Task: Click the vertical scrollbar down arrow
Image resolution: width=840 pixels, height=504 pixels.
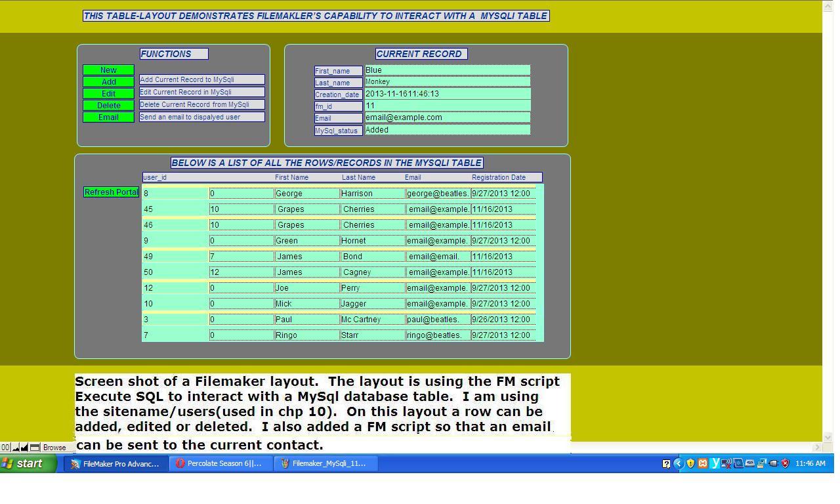Action: click(x=828, y=437)
